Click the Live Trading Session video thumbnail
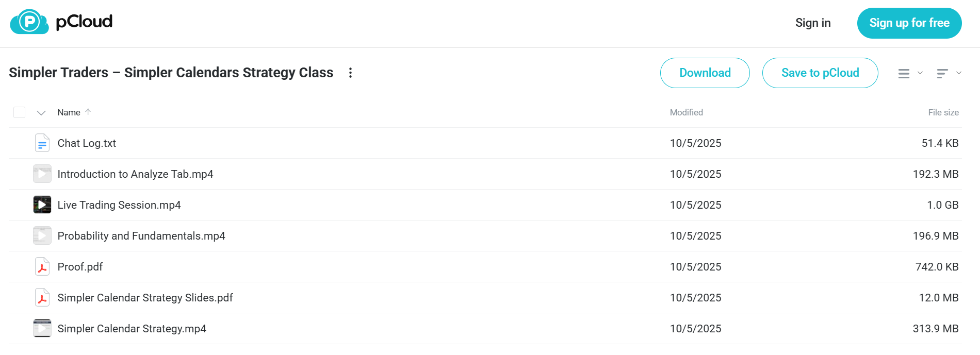The width and height of the screenshot is (980, 355). click(42, 205)
